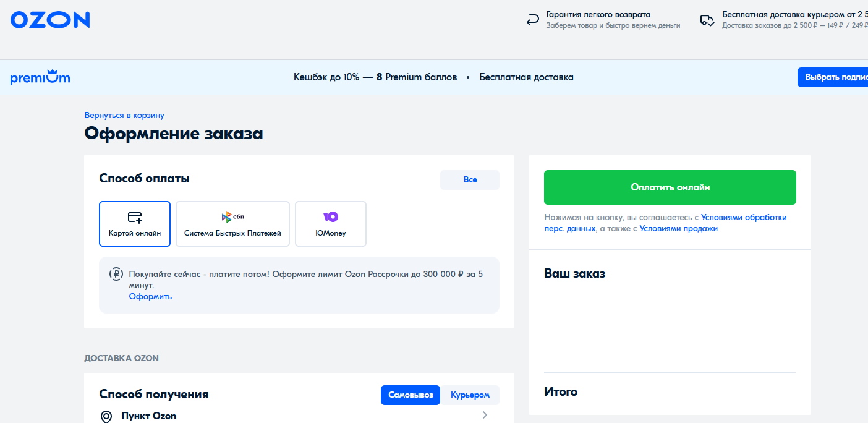Click the card icon in Картой онлайн
The image size is (868, 423).
135,217
